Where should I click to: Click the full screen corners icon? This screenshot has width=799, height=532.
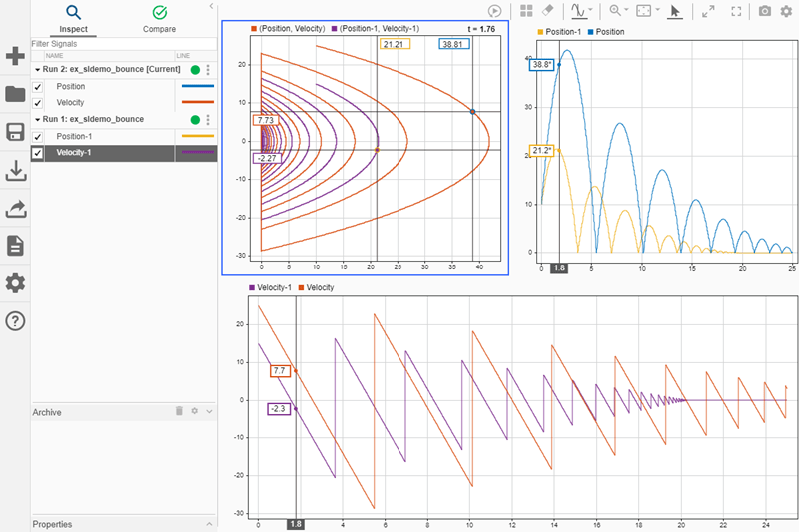point(736,11)
